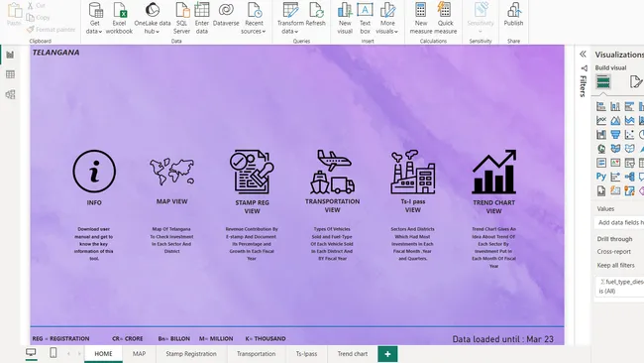The image size is (644, 363).
Task: Expand the Transform data dropdown arrow
Action: pos(296,32)
